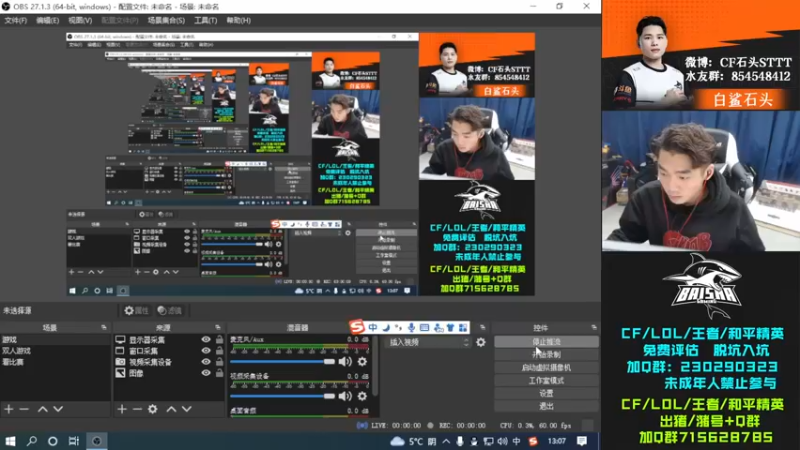This screenshot has width=800, height=450.
Task: Open source properties gear in sources toolbar
Action: 153,409
